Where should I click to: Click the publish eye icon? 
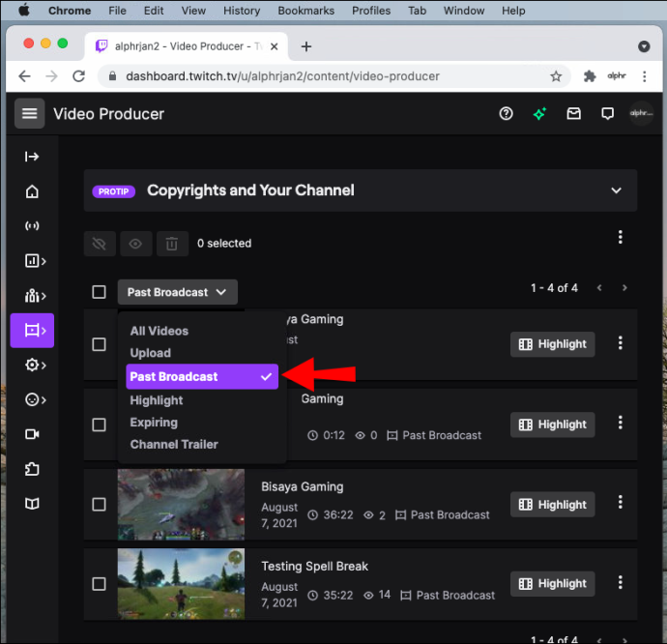click(x=135, y=244)
